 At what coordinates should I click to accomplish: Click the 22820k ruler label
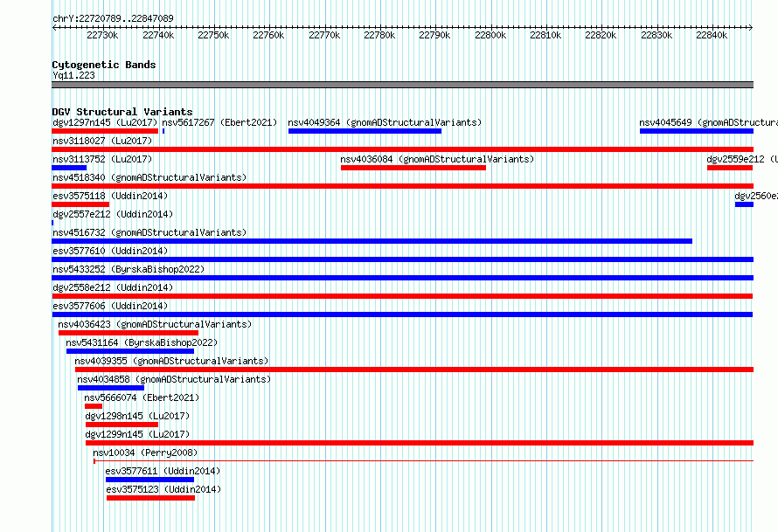tap(601, 35)
